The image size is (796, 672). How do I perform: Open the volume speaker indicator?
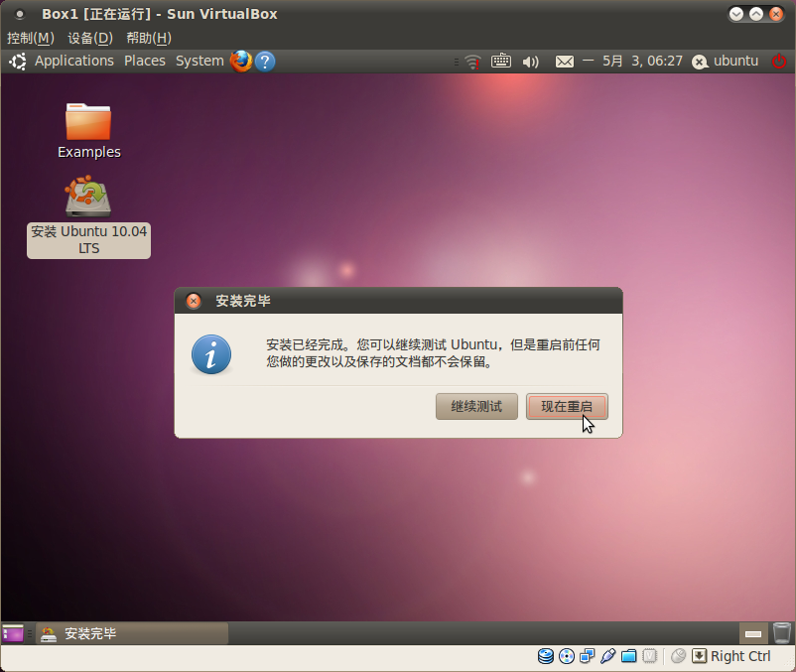530,62
